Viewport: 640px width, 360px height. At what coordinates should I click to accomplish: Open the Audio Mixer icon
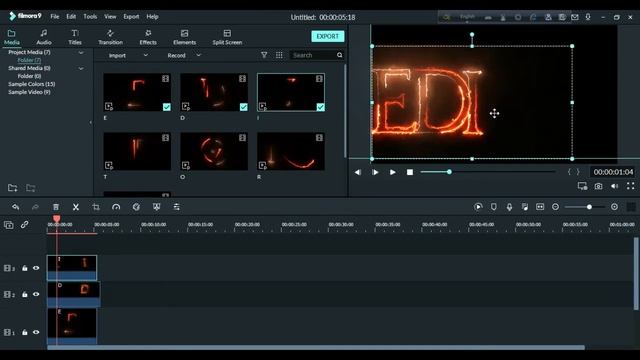pyautogui.click(x=524, y=207)
